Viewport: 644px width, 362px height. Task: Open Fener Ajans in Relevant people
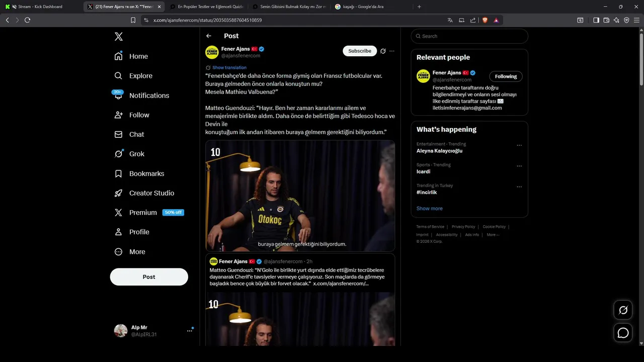pyautogui.click(x=447, y=73)
